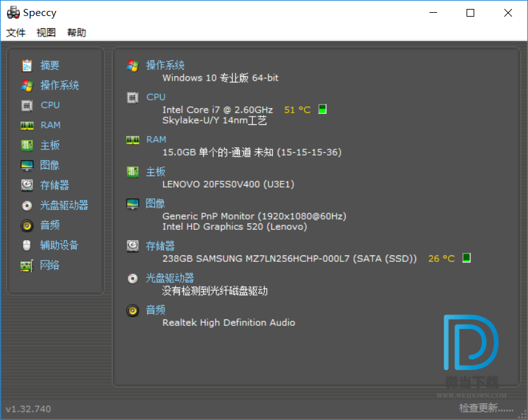Click the 光盘驱动器 heading link in summary
Viewport: 528px width, 420px height.
(x=170, y=278)
